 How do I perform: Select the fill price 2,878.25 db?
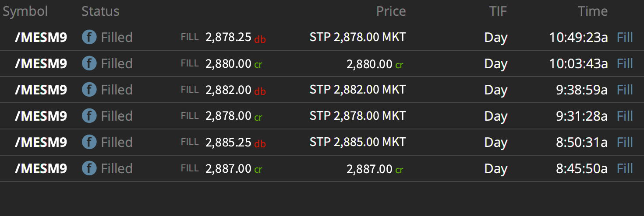coord(236,38)
